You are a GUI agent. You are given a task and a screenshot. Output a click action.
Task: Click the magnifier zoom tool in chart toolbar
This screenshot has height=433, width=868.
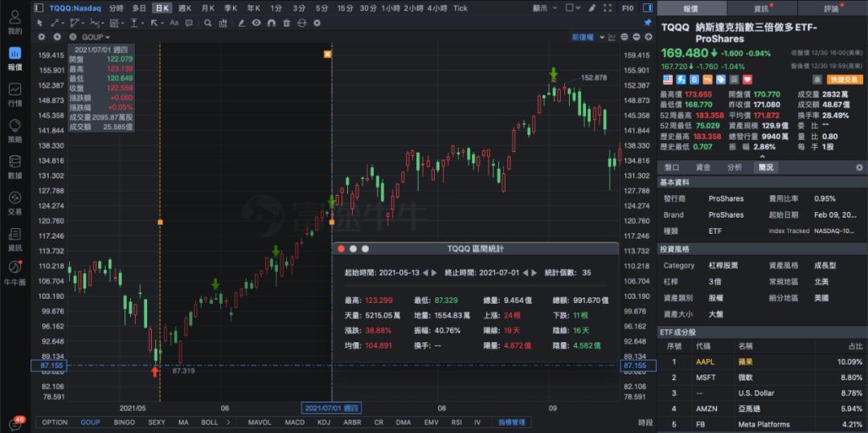207,22
